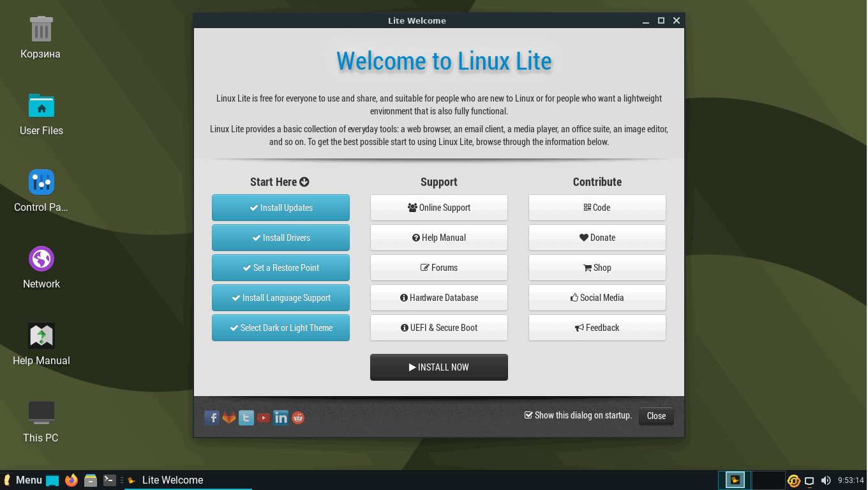Switch to the second empty workspace
The height and width of the screenshot is (490, 868).
point(768,480)
